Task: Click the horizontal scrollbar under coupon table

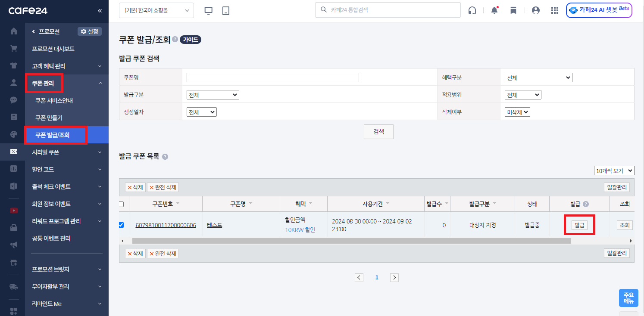Action: click(351, 241)
